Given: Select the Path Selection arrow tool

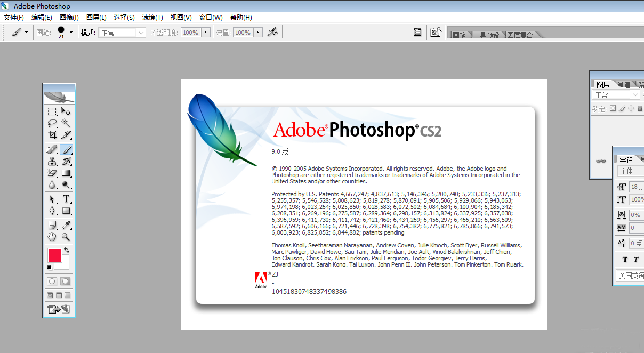Looking at the screenshot, I should click(52, 199).
